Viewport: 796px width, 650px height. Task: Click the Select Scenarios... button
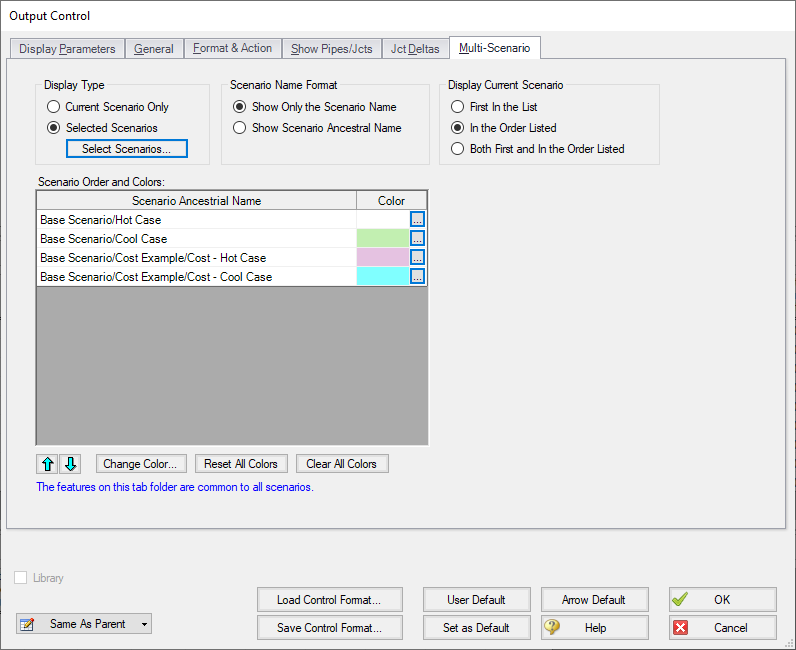click(126, 149)
